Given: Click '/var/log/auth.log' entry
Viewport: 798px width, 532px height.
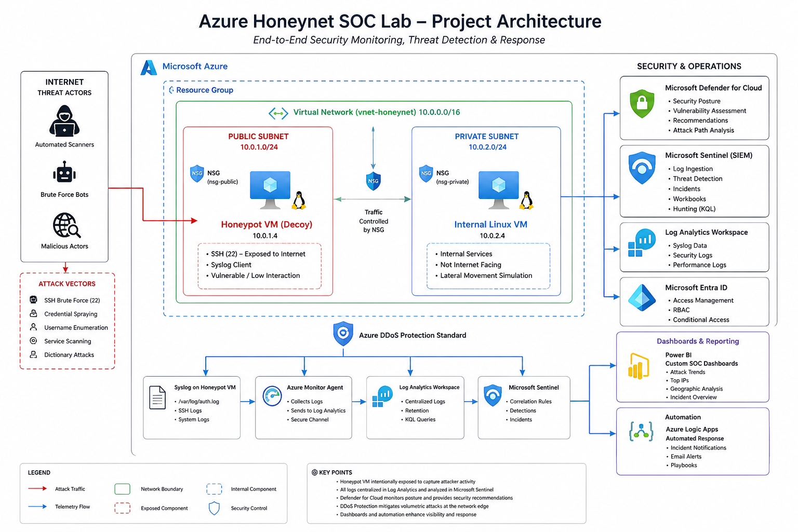Looking at the screenshot, I should point(199,402).
